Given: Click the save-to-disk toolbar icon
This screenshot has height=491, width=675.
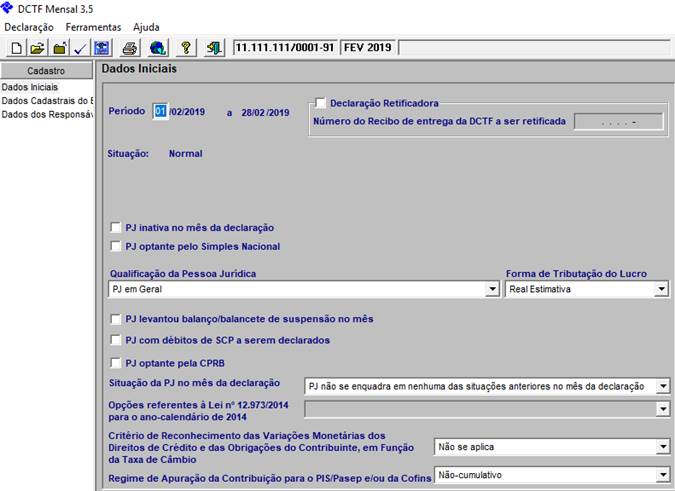Looking at the screenshot, I should 101,47.
